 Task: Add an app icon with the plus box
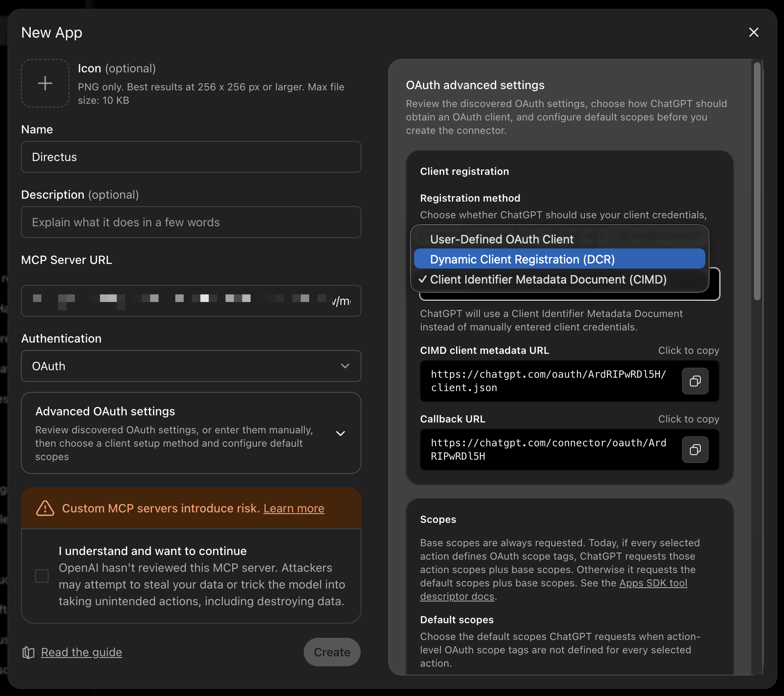45,83
